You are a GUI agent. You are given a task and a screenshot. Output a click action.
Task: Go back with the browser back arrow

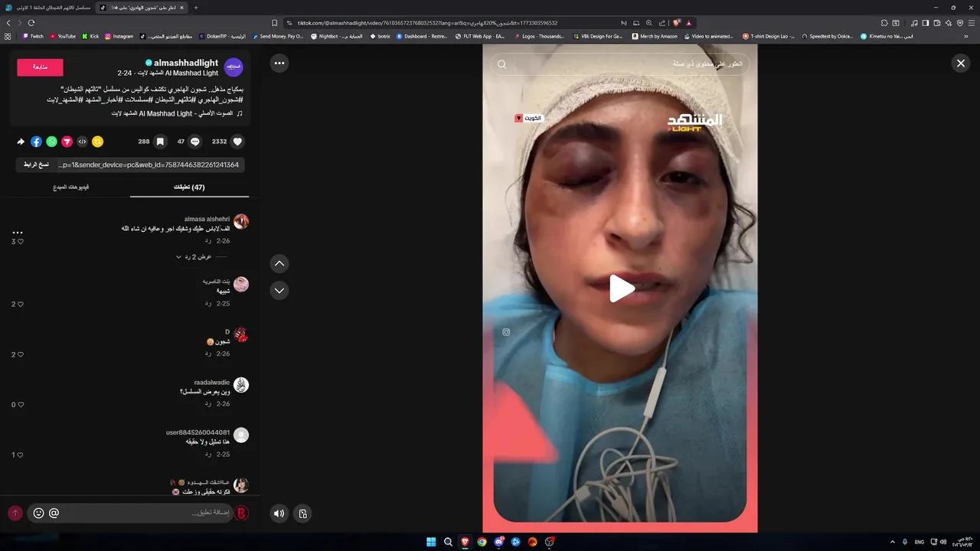pyautogui.click(x=8, y=23)
